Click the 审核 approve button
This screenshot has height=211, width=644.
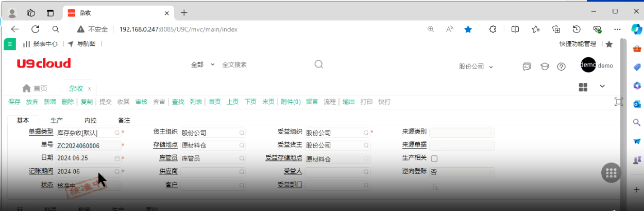[141, 102]
